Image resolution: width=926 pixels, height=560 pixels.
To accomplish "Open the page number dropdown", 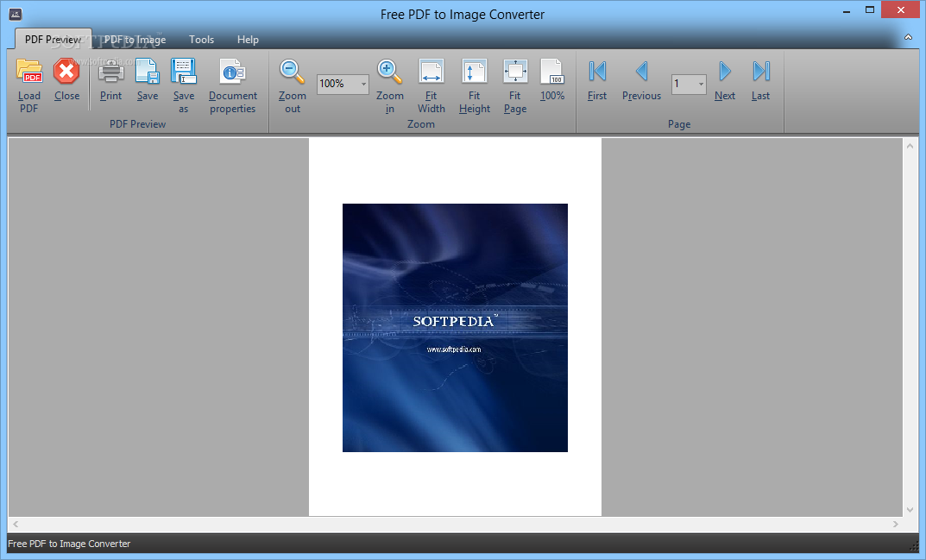I will pyautogui.click(x=701, y=84).
